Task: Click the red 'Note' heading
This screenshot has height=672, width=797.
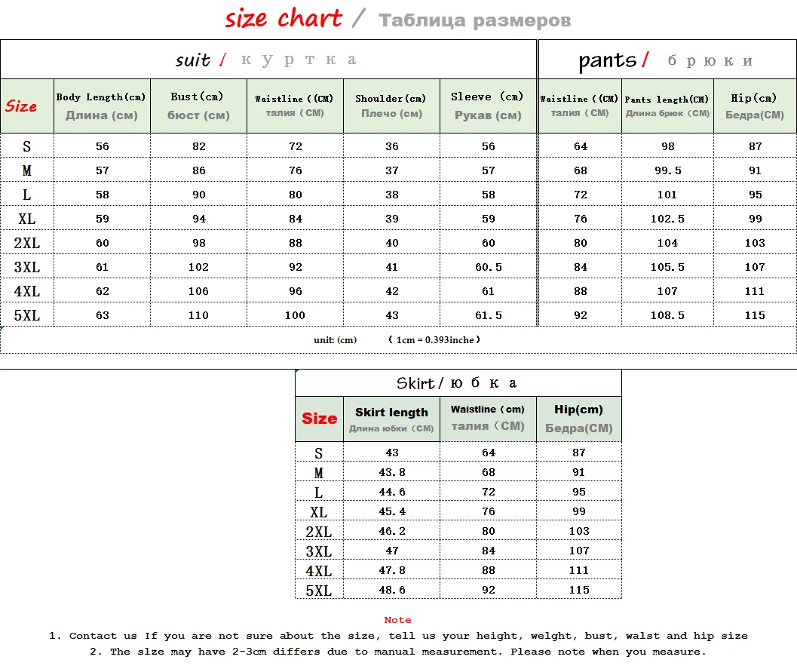Action: (397, 620)
